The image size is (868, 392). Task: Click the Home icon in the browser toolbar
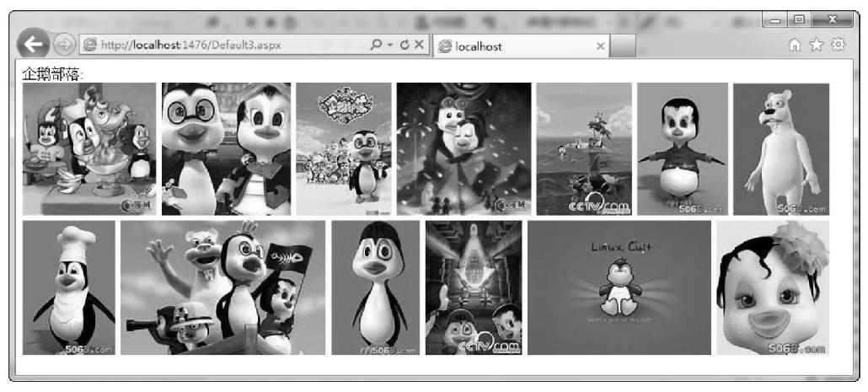[x=795, y=46]
